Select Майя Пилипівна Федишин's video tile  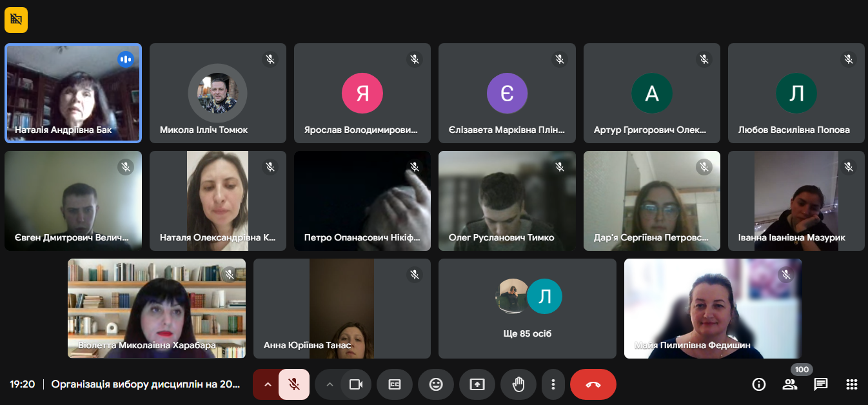(713, 308)
